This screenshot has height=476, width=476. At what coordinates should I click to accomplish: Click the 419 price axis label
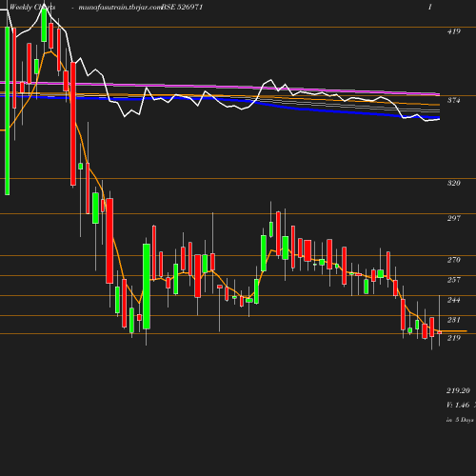tap(453, 31)
